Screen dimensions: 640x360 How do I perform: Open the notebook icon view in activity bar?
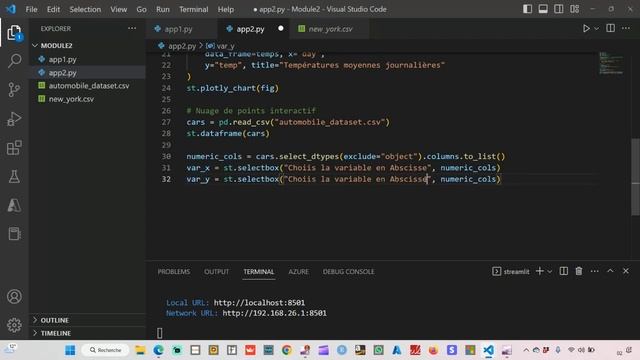click(14, 234)
